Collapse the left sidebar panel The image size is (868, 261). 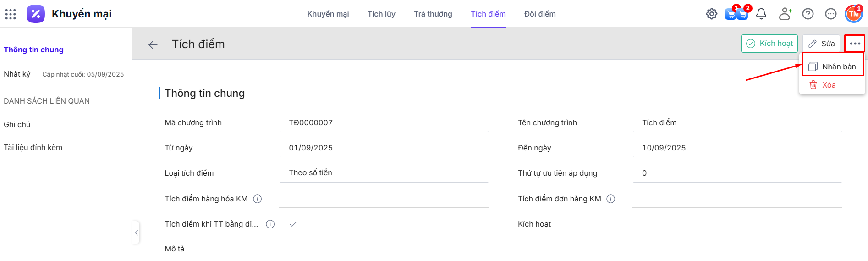point(136,233)
